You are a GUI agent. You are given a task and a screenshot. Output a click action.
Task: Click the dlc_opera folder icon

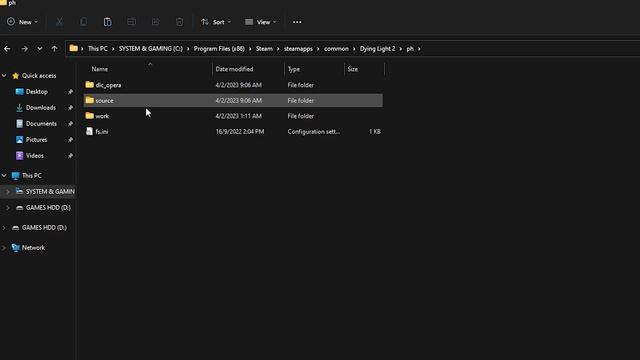[89, 84]
